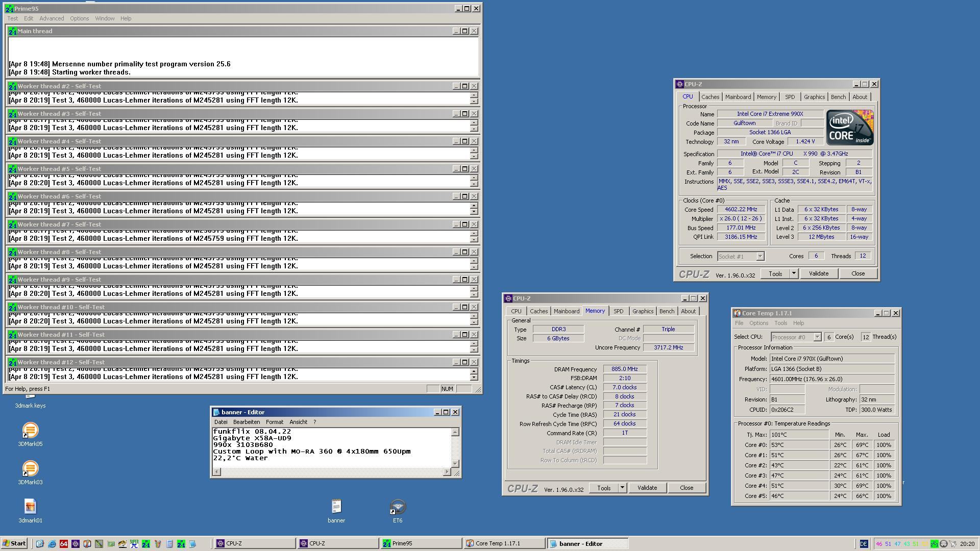Open the Tools menu in Core Temp
This screenshot has height=551, width=980.
(780, 323)
